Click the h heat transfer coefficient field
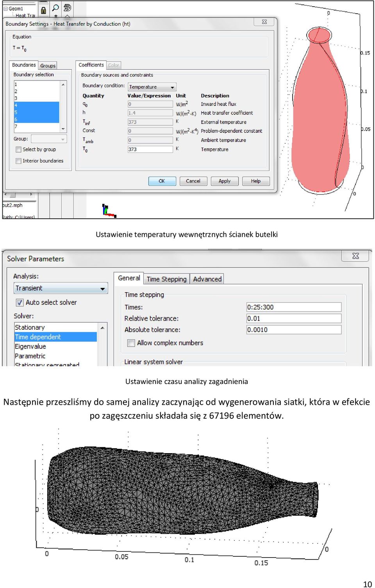The height and width of the screenshot is (588, 375). pos(150,113)
